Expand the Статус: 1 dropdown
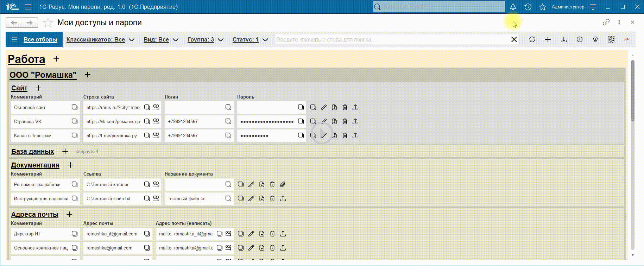This screenshot has height=266, width=644. [265, 40]
